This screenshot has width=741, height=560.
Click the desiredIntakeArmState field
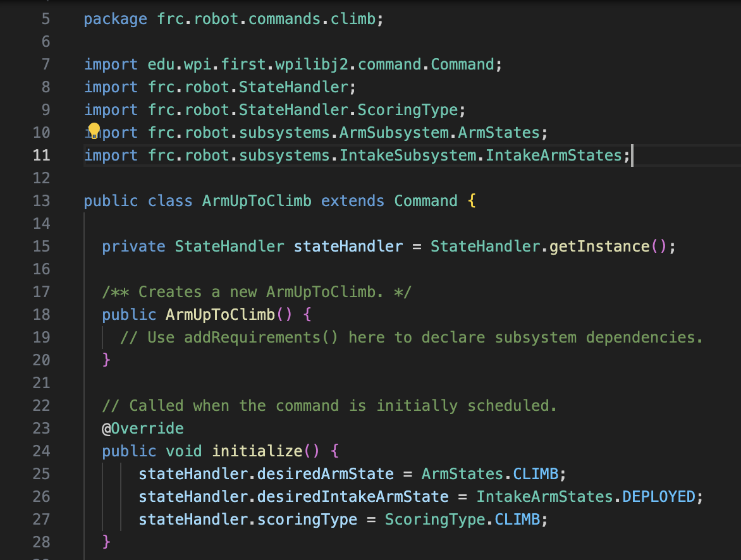[x=352, y=497]
